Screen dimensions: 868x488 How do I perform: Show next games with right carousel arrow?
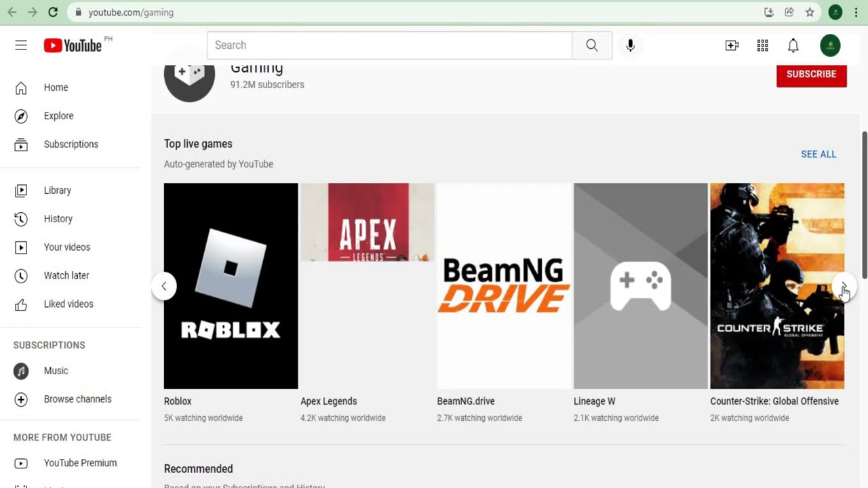coord(844,286)
